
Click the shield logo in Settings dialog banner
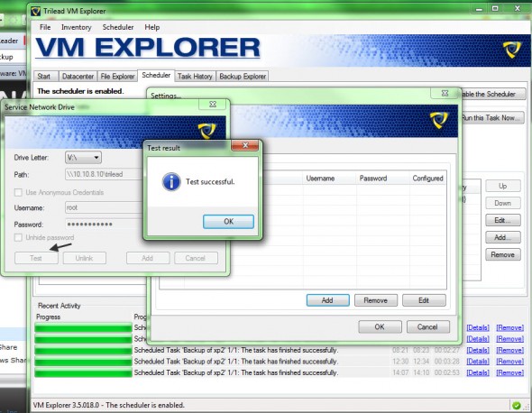point(439,120)
